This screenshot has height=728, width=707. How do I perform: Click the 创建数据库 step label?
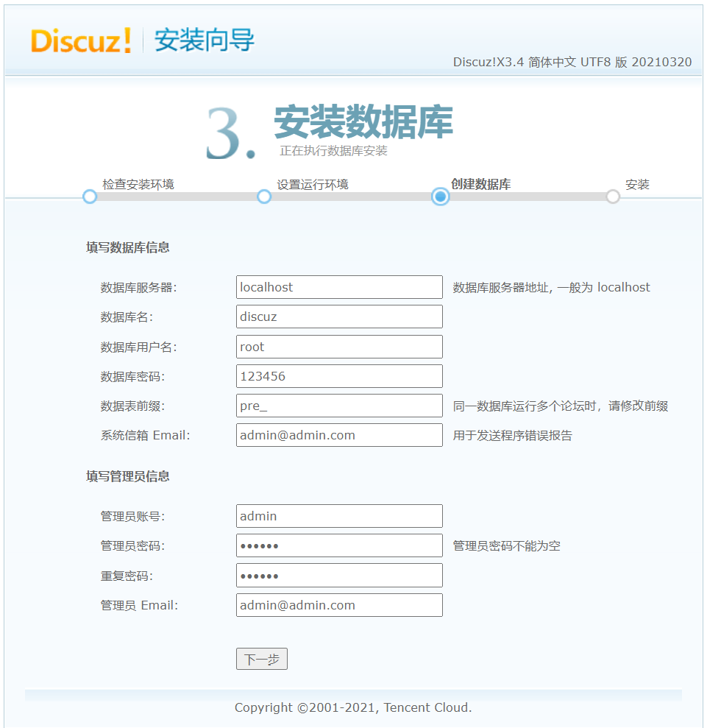(x=480, y=184)
